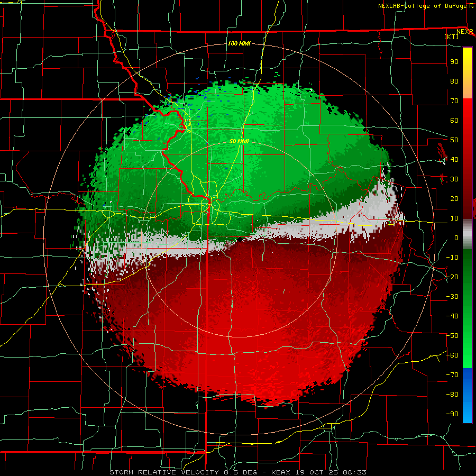Click the KEAX radar identifier text
The width and height of the screenshot is (476, 476).
281,472
